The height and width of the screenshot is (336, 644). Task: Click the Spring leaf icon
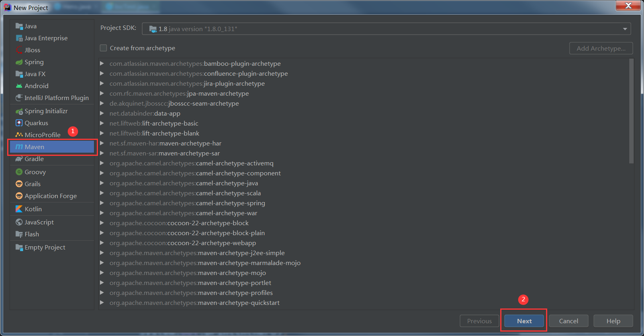click(x=19, y=62)
